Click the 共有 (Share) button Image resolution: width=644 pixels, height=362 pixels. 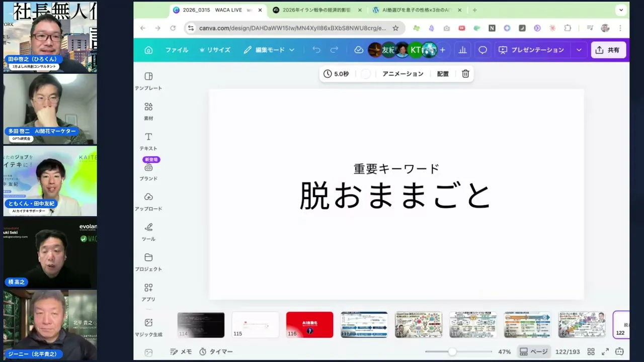[x=608, y=50]
